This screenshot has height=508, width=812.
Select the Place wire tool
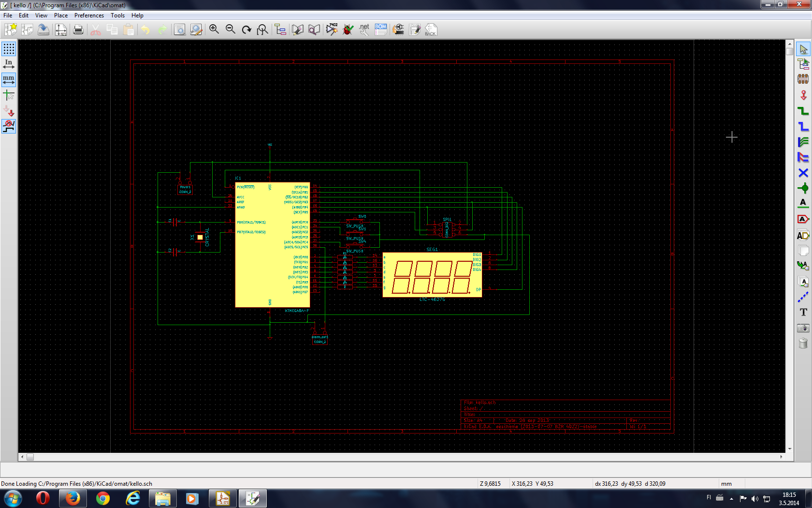(x=803, y=111)
